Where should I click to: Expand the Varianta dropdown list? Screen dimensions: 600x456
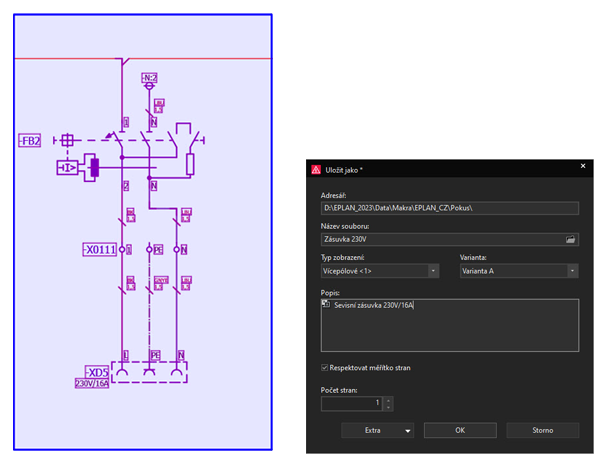tap(572, 271)
